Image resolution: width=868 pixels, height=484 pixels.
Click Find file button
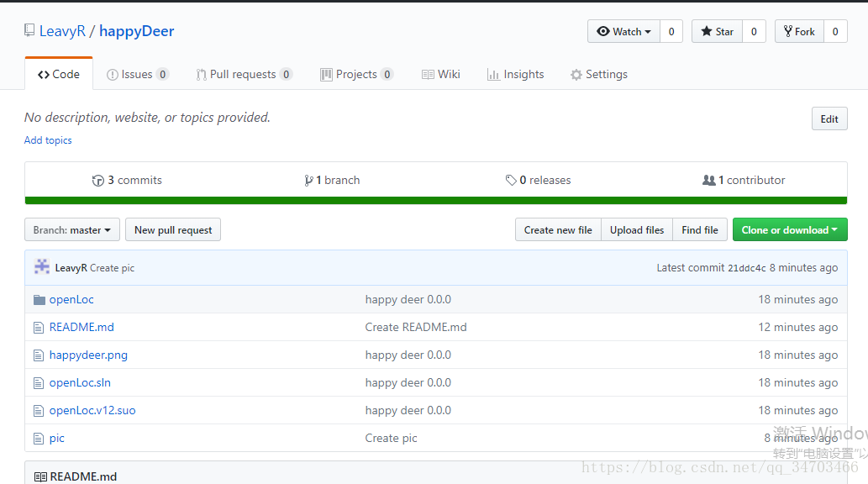click(x=700, y=230)
